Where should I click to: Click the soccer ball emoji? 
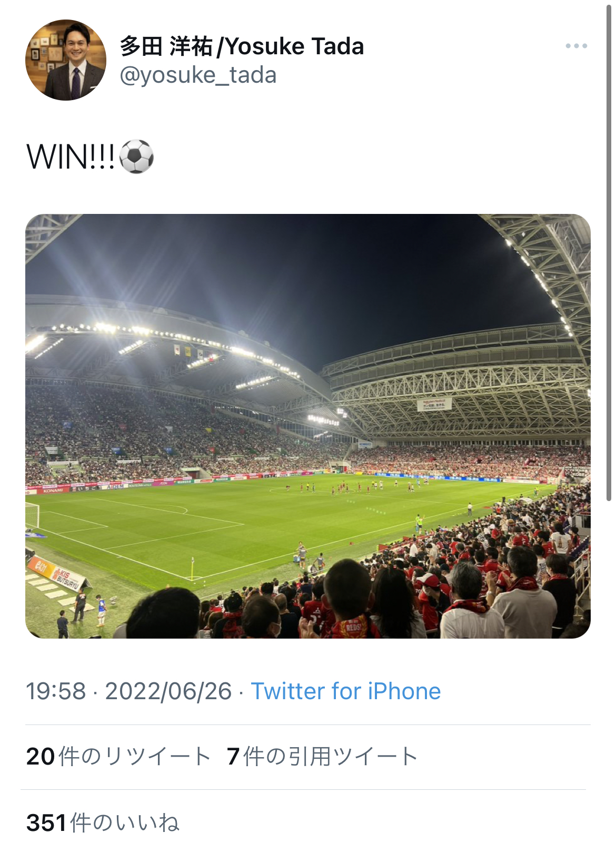pyautogui.click(x=137, y=157)
